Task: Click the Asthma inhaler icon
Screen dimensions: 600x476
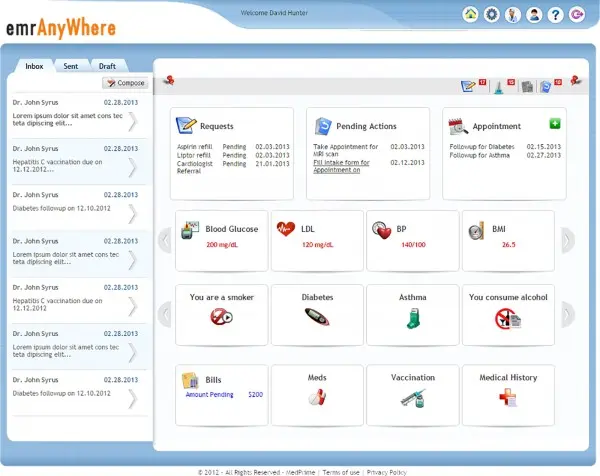Action: 413,319
